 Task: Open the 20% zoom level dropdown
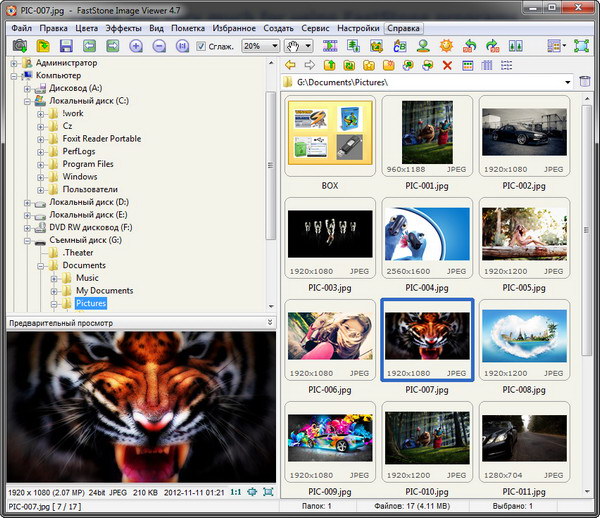click(x=273, y=46)
